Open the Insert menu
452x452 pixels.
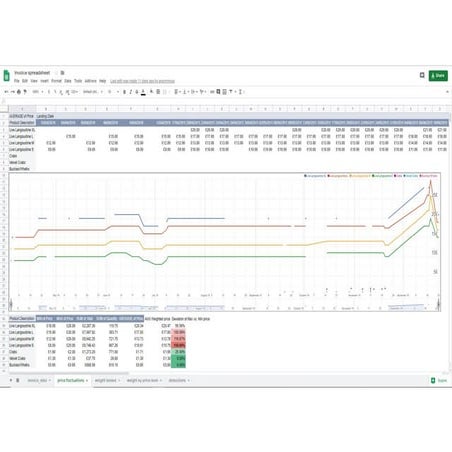44,81
